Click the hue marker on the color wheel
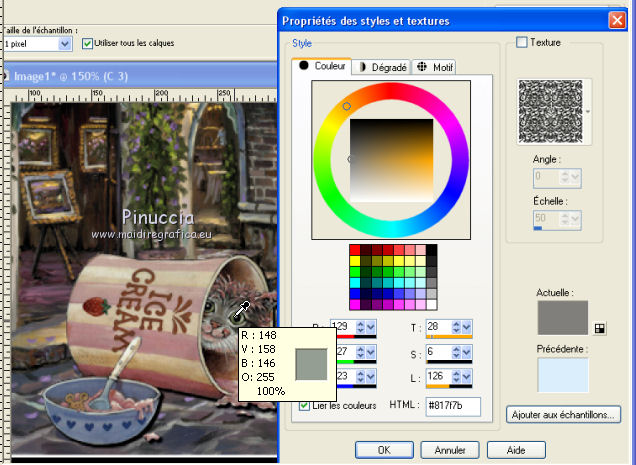636x465 pixels. [x=346, y=106]
